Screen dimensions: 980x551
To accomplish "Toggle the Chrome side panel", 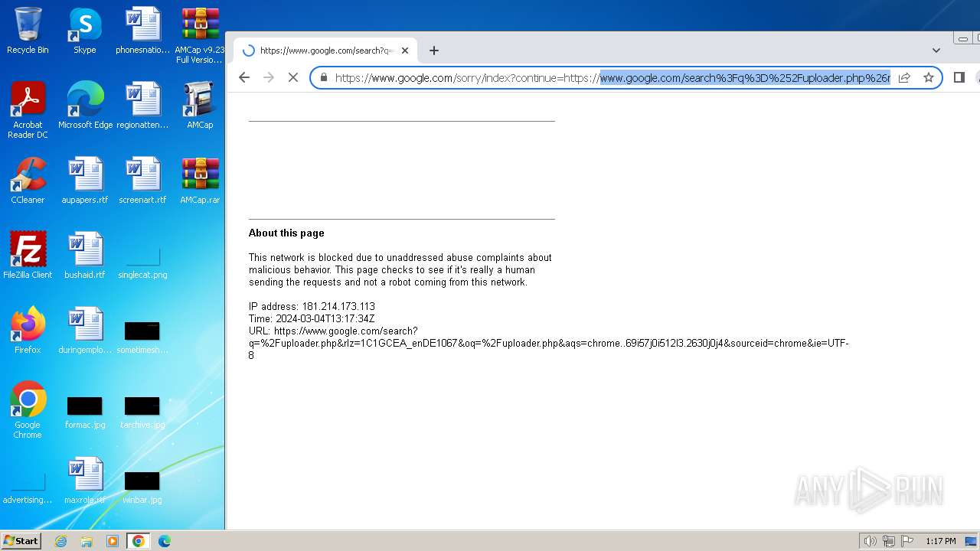I will 959,77.
